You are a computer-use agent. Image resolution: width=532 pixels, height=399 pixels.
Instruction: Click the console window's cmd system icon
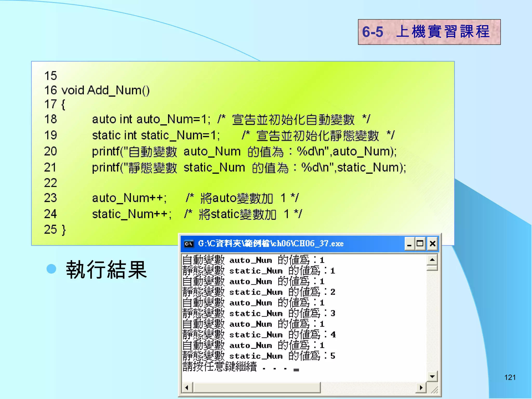pos(189,244)
